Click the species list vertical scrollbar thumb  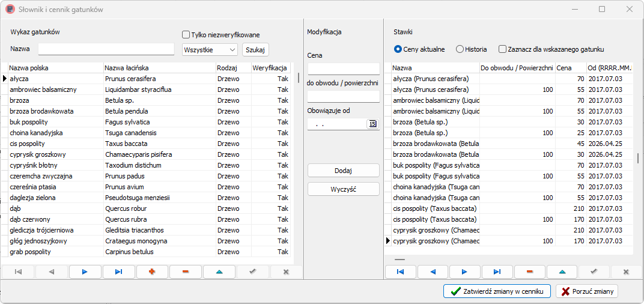[x=299, y=78]
